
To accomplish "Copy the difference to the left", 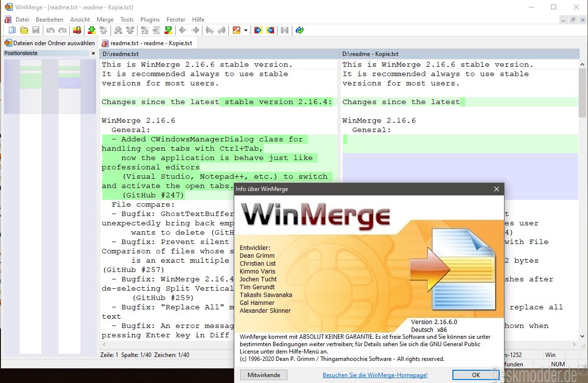I will tap(195, 30).
